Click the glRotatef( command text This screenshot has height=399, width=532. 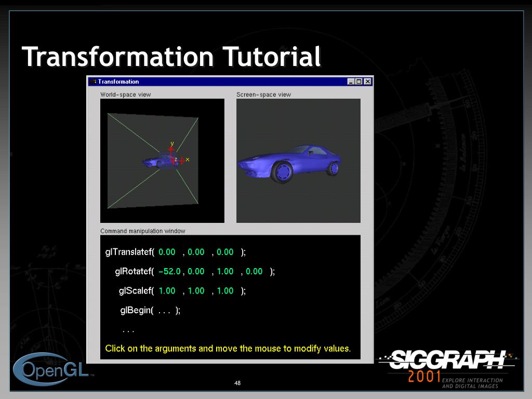point(135,272)
